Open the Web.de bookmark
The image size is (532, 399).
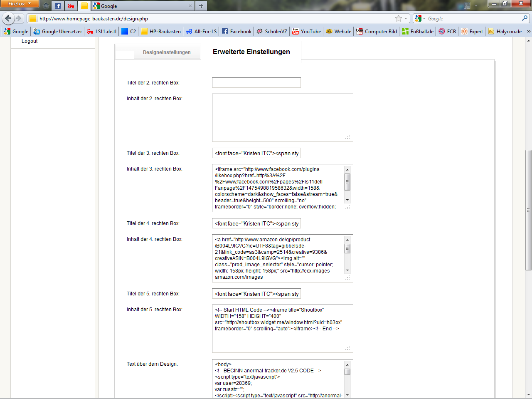point(339,31)
